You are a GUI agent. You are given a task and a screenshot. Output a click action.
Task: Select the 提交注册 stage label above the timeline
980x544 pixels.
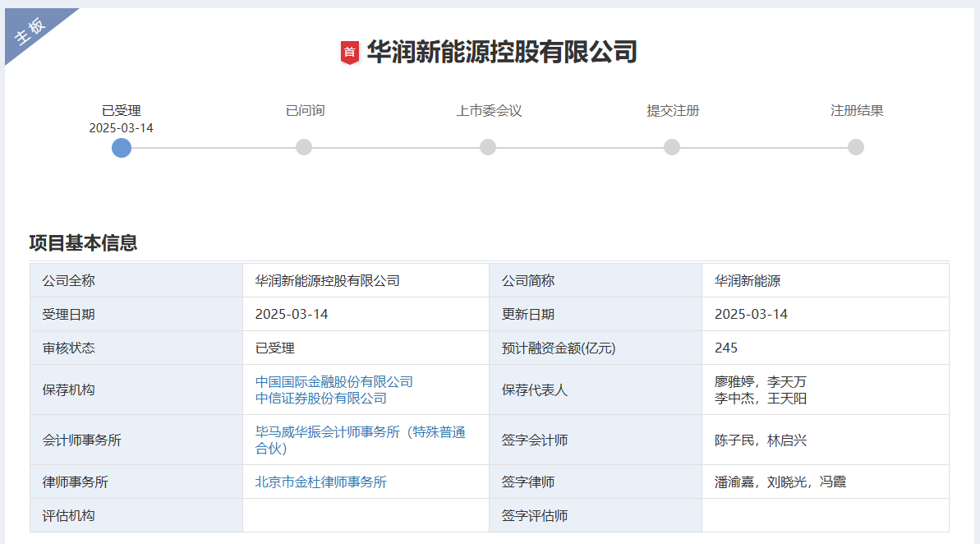(x=673, y=111)
